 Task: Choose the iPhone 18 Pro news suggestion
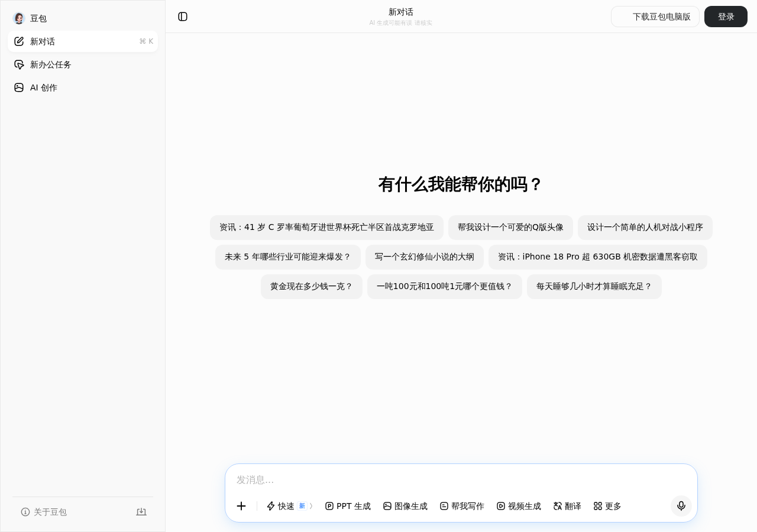click(598, 257)
